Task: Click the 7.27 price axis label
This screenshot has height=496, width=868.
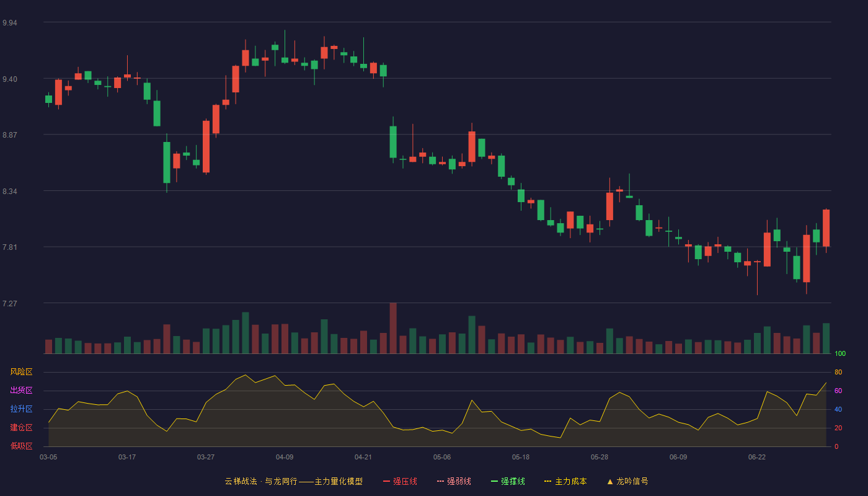Action: [10, 304]
